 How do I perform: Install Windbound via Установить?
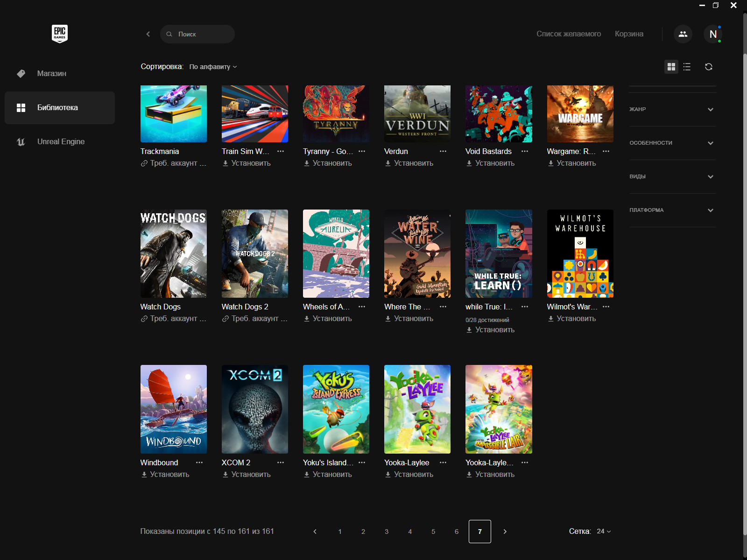point(165,475)
